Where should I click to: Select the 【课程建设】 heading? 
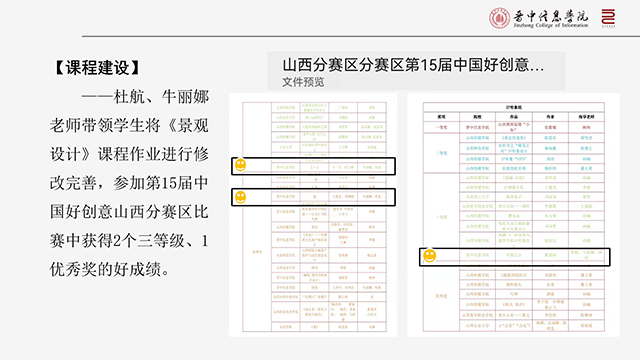pyautogui.click(x=97, y=67)
